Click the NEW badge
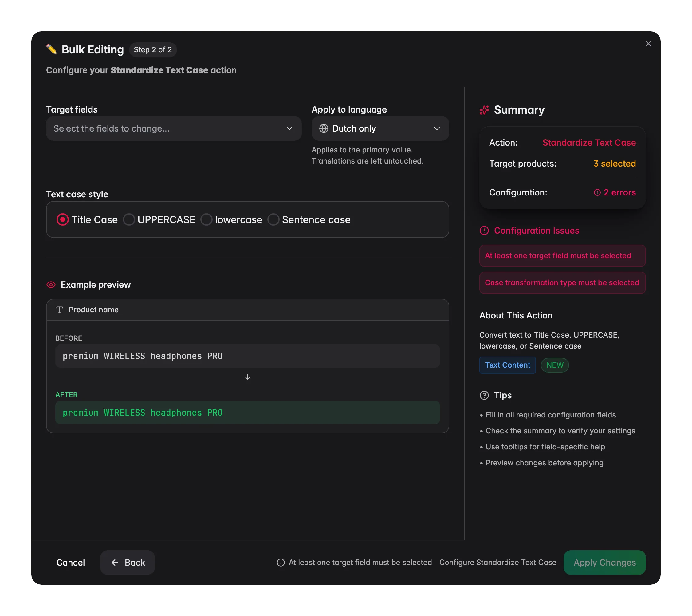The height and width of the screenshot is (616, 692). [555, 365]
